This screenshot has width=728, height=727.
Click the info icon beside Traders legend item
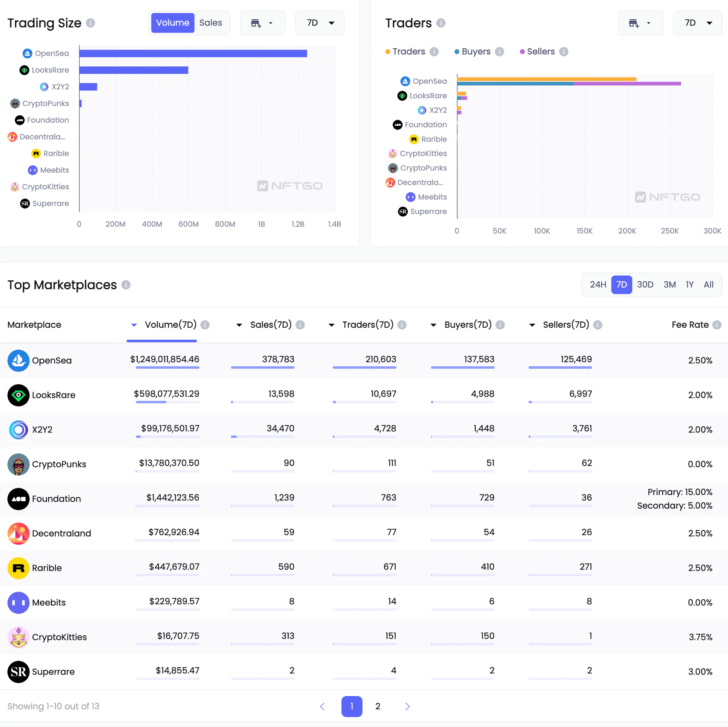(x=434, y=52)
